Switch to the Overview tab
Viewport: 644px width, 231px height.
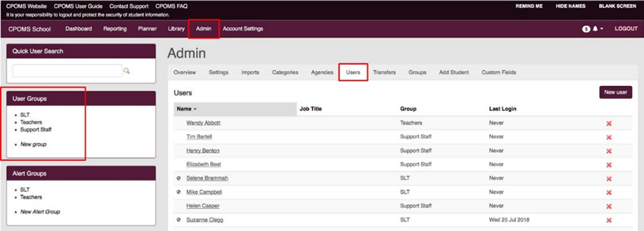(x=185, y=73)
